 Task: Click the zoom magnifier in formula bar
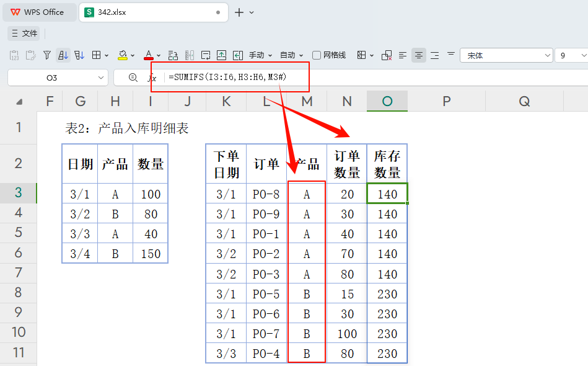pos(133,78)
